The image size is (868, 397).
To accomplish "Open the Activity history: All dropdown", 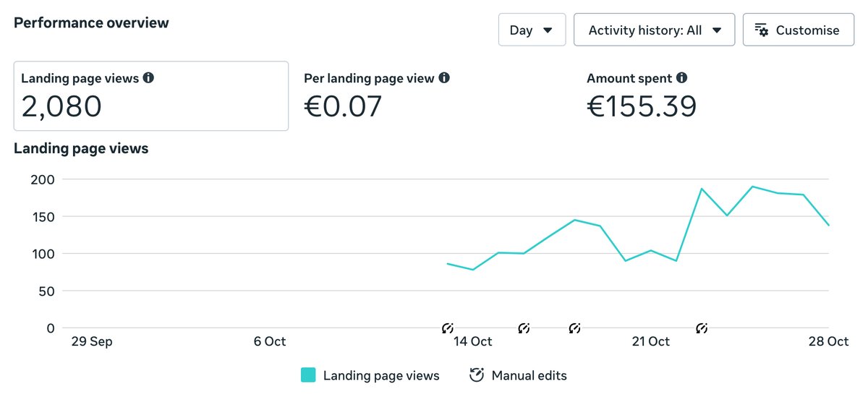I will tap(654, 30).
